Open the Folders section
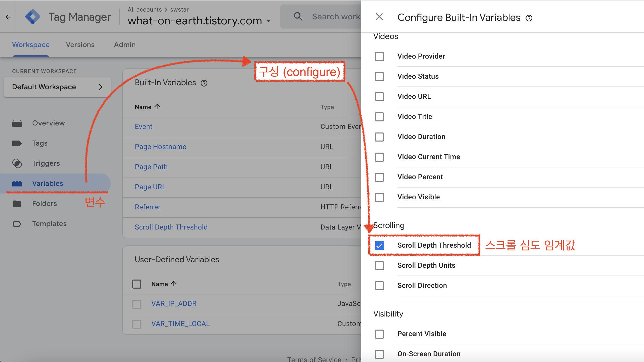Image resolution: width=644 pixels, height=362 pixels. pos(45,203)
